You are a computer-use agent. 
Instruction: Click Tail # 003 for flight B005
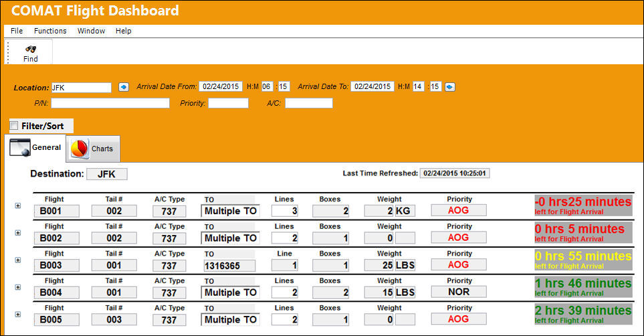(114, 319)
